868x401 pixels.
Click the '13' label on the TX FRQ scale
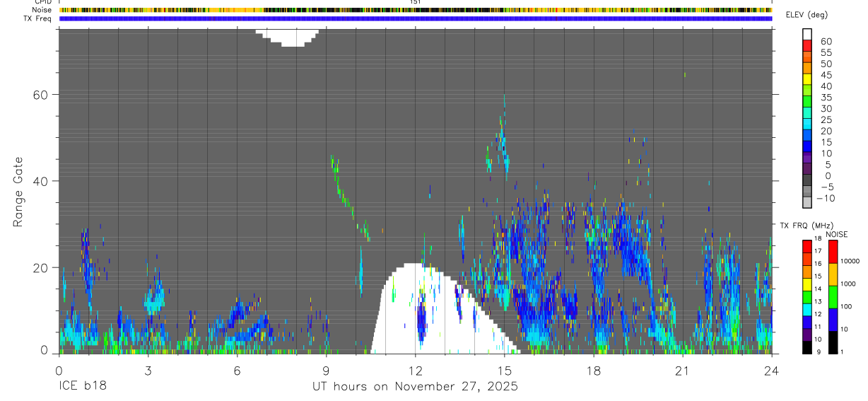(x=819, y=302)
